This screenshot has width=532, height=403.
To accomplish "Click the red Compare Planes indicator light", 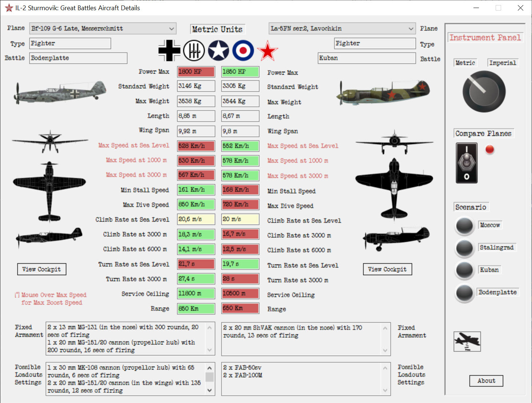I will pyautogui.click(x=490, y=149).
